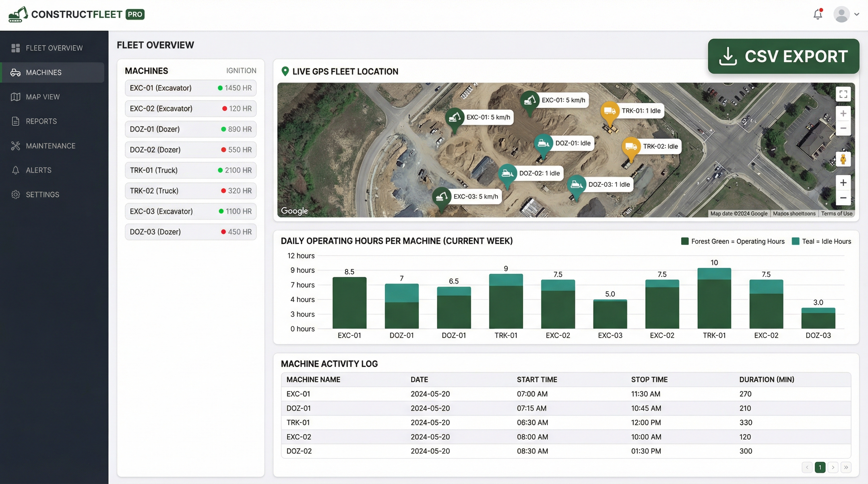Viewport: 868px width, 484px height.
Task: Select the EXC-01 (Excavator) machine row
Action: point(191,88)
